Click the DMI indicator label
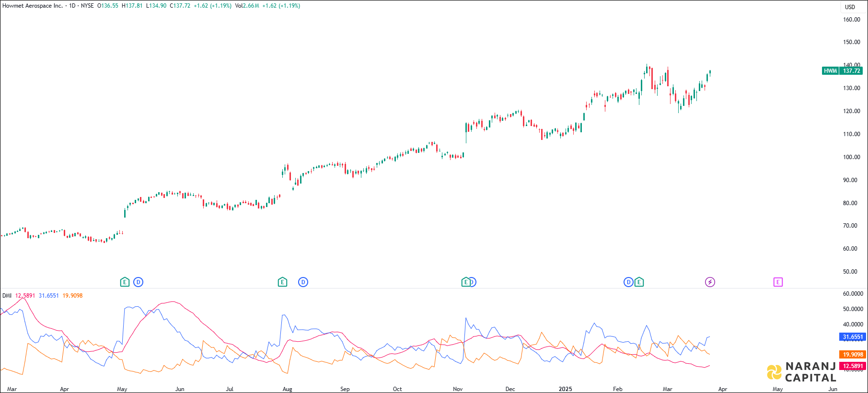Screen dimensions: 868x393 pos(7,296)
